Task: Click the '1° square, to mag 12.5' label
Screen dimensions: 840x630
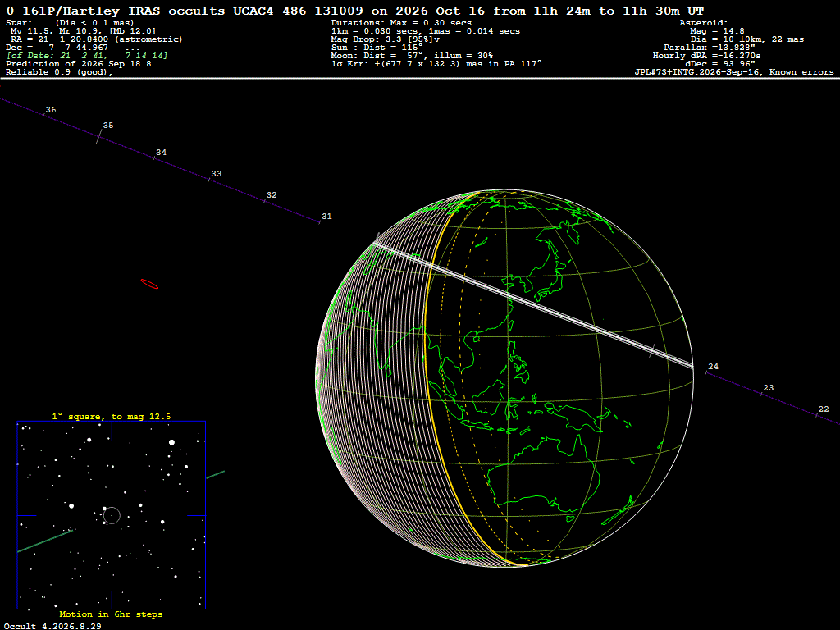Action: point(112,416)
